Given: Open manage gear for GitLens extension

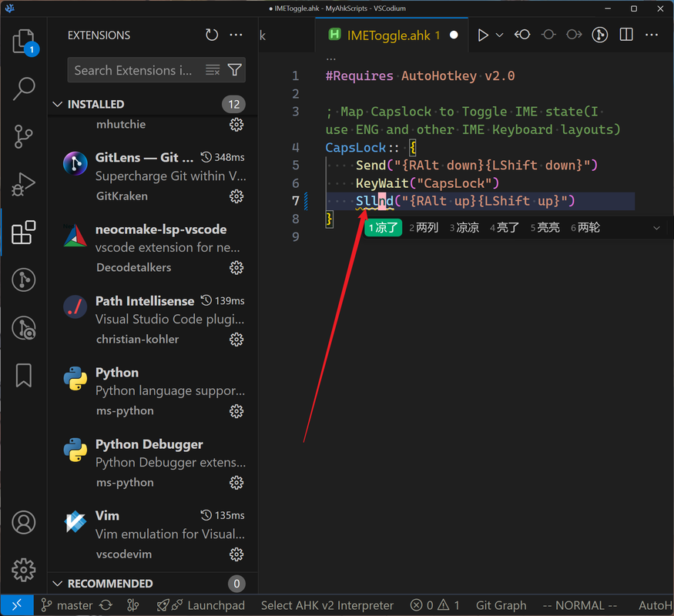Looking at the screenshot, I should 236,196.
